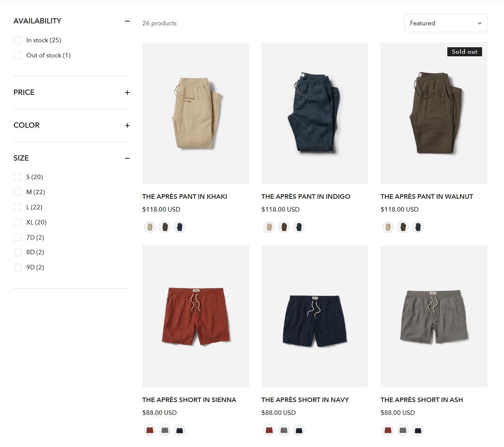Click the Après Pant in Walnut product image
This screenshot has width=504, height=447.
coord(433,113)
